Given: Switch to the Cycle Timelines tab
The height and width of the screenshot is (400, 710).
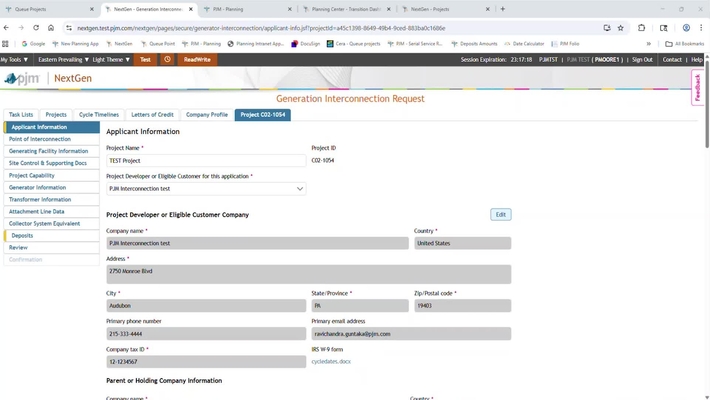Looking at the screenshot, I should pos(99,115).
